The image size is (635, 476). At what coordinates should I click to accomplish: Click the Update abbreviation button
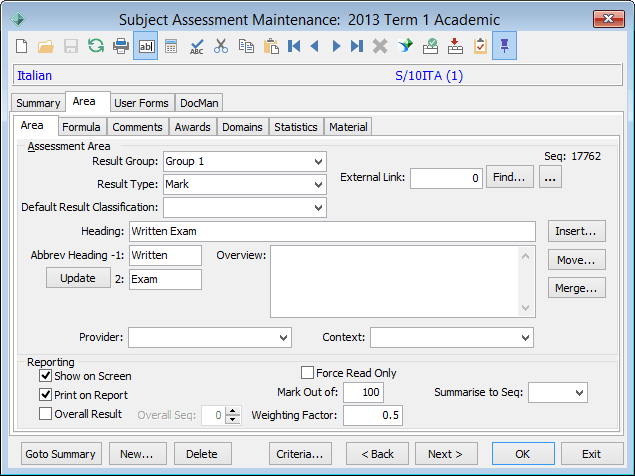pyautogui.click(x=78, y=278)
